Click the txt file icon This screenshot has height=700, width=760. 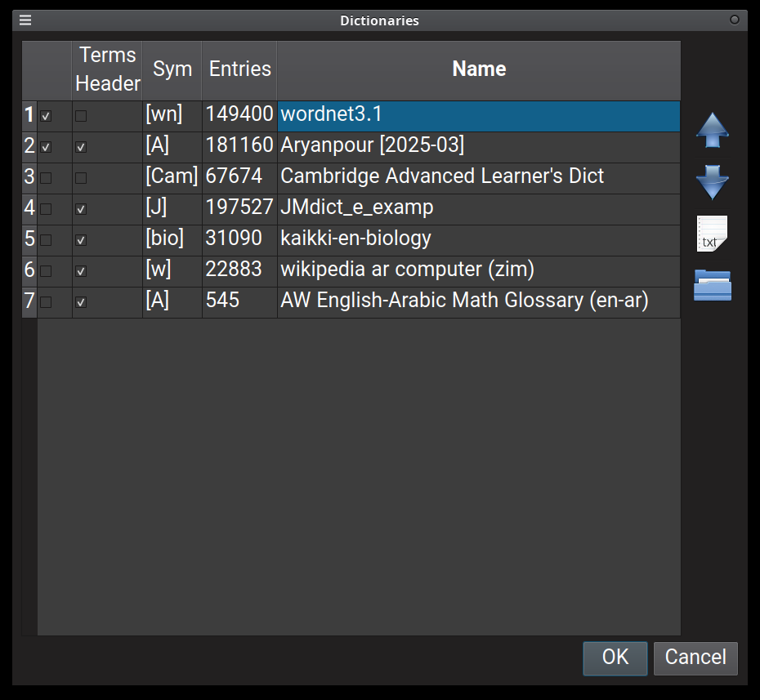coord(712,234)
